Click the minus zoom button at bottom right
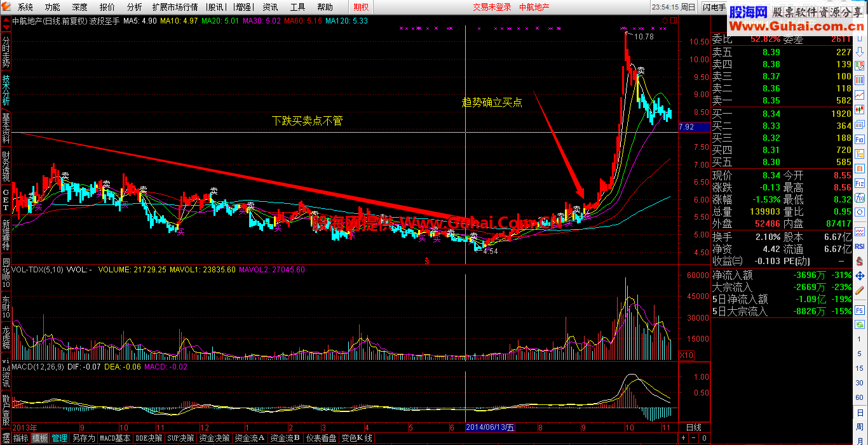Image resolution: width=868 pixels, height=445 pixels. [x=694, y=438]
